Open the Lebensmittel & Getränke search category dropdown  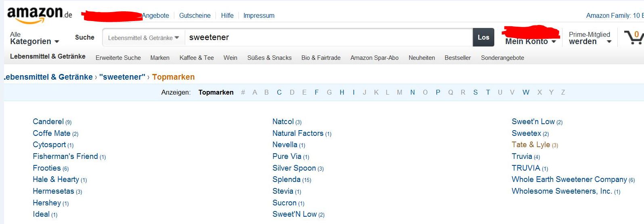tap(143, 38)
